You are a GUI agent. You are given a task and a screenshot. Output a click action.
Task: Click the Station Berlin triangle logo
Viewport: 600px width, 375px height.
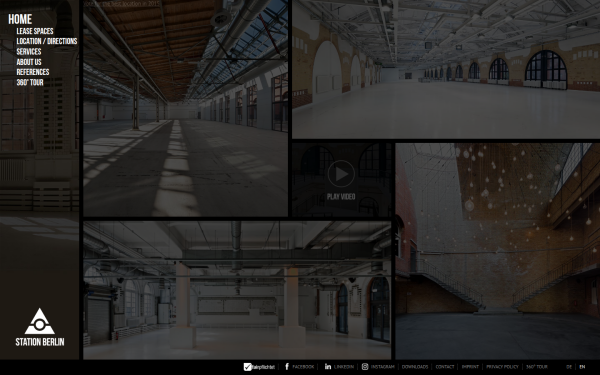[39, 321]
